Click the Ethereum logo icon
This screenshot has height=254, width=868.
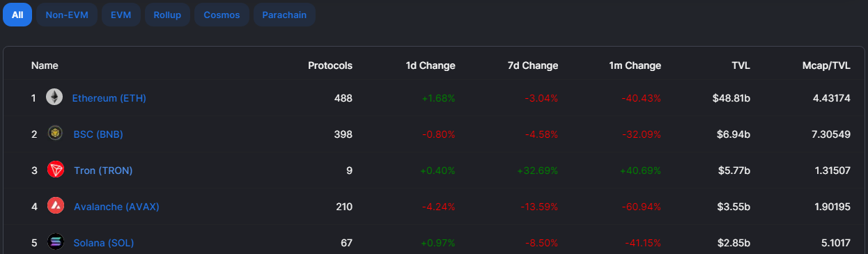coord(54,97)
